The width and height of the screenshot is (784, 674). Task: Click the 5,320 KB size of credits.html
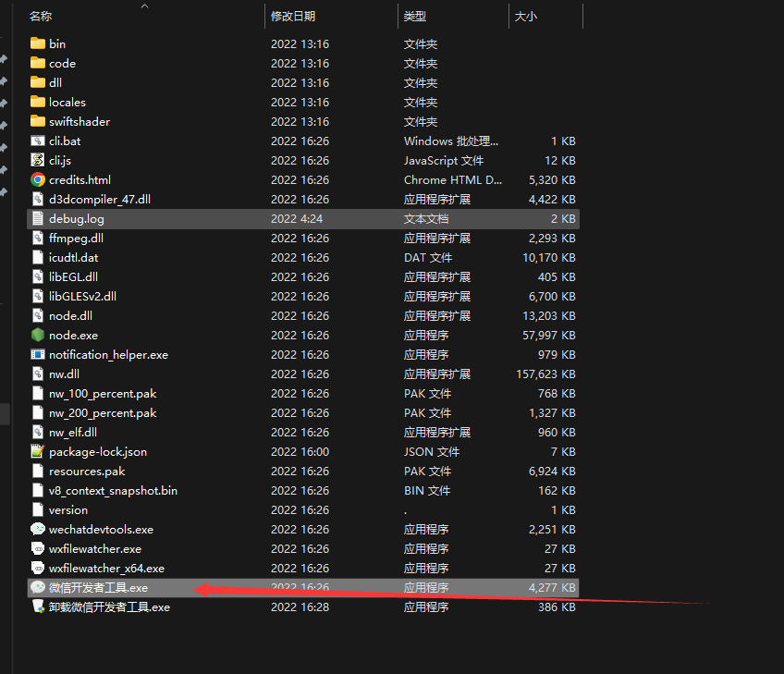[552, 179]
